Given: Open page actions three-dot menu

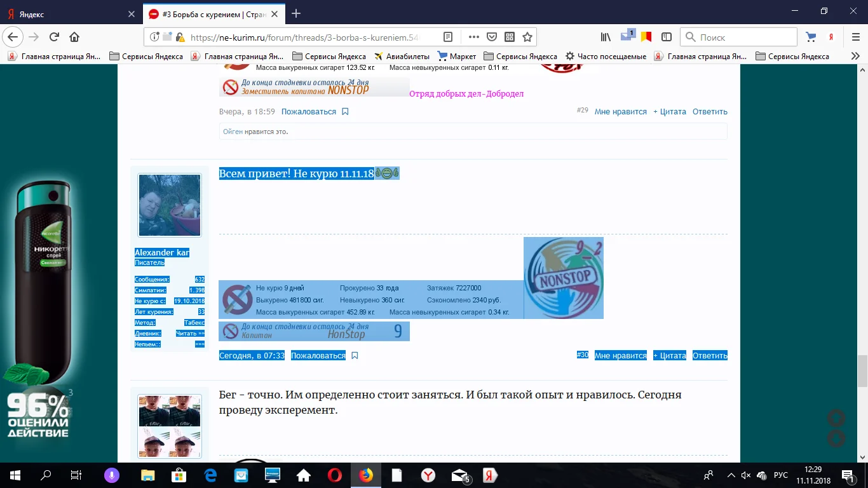Looking at the screenshot, I should click(473, 37).
